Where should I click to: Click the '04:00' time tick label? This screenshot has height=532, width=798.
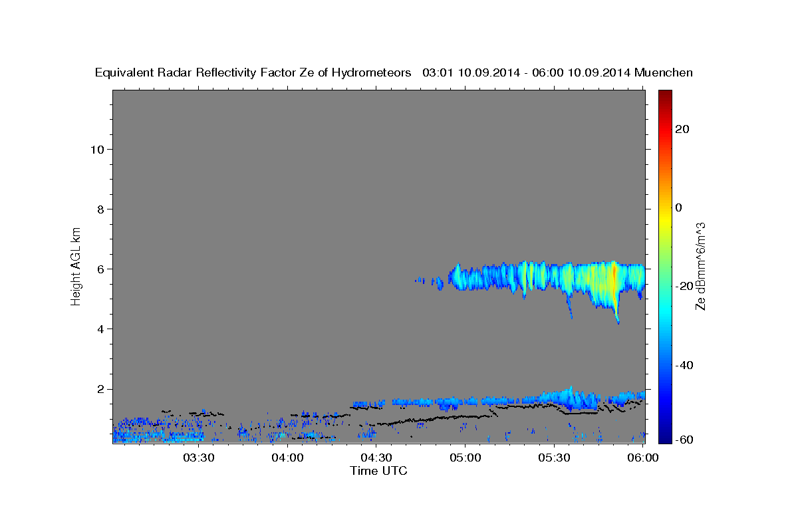tap(287, 458)
